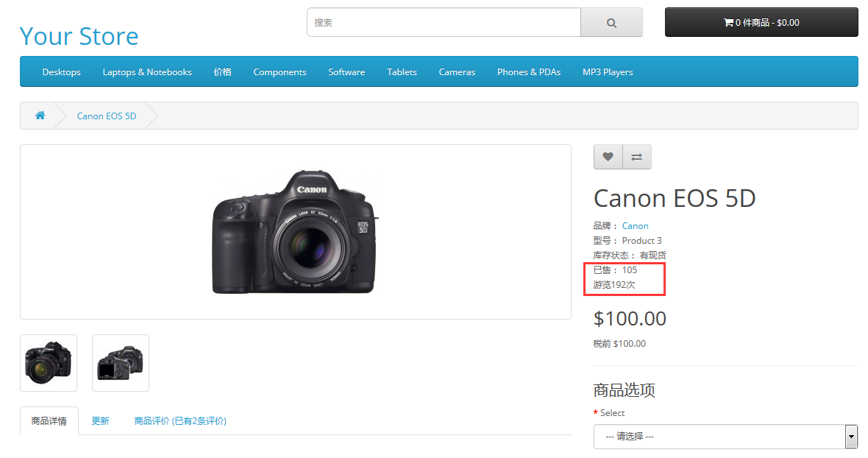Click the Canon EOS 5D product heading

pos(675,198)
